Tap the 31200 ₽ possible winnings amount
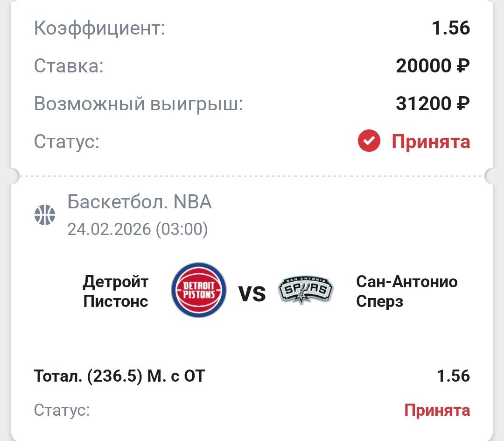 (433, 104)
